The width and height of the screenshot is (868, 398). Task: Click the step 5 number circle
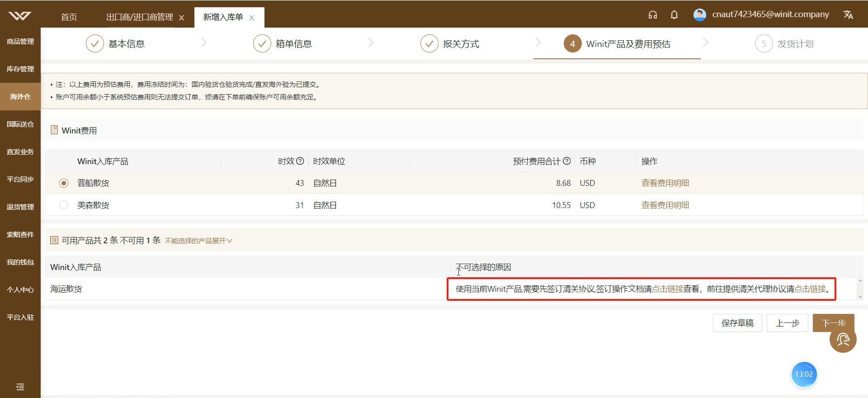[764, 44]
